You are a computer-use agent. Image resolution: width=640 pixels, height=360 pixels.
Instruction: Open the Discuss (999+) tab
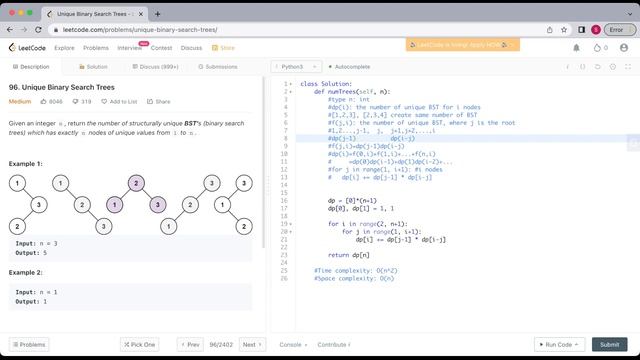[155, 67]
